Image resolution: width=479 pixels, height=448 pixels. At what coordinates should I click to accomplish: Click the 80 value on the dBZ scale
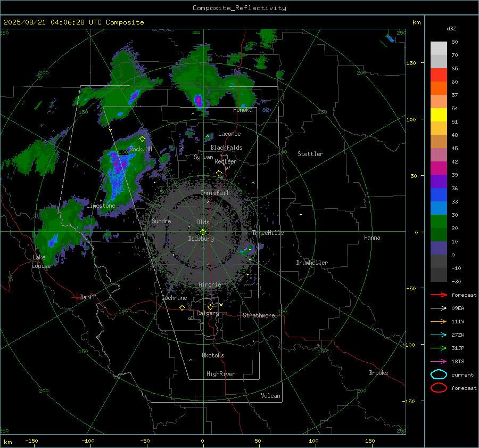point(455,42)
